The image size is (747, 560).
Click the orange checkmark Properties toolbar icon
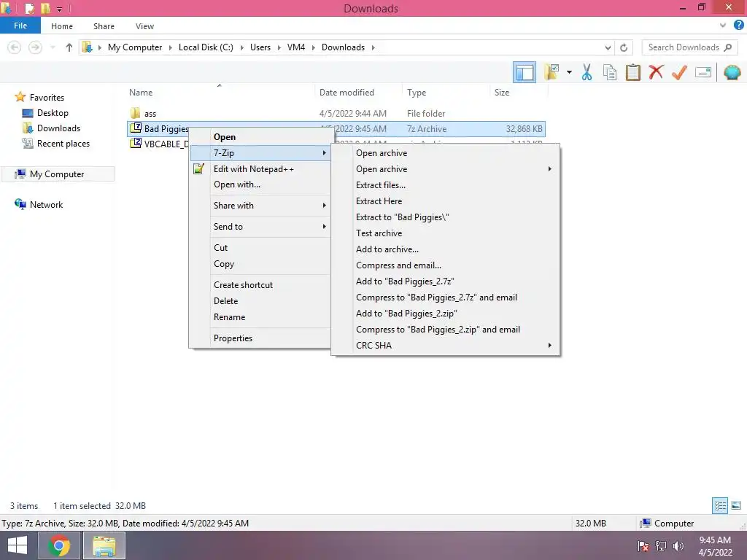click(679, 72)
